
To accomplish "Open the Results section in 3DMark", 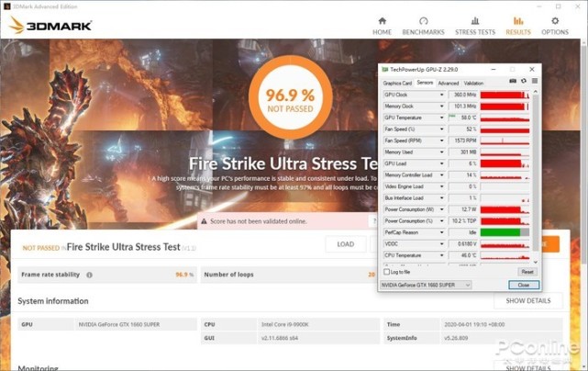I will [x=518, y=26].
